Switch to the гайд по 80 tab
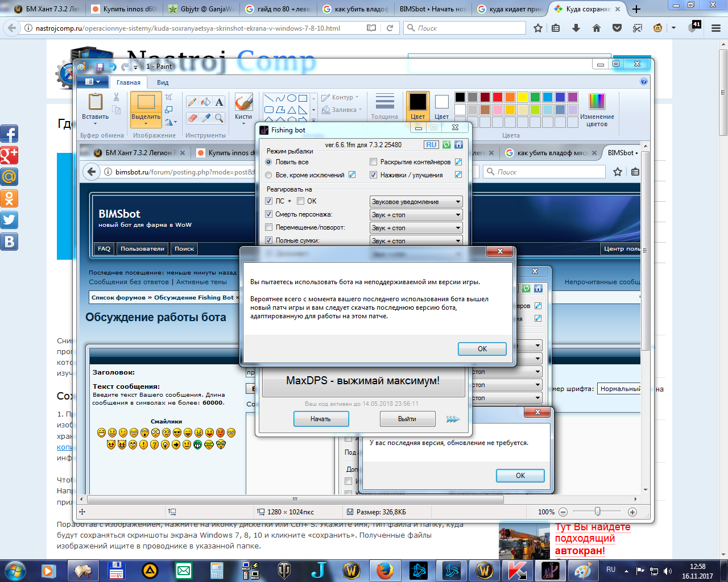Image resolution: width=728 pixels, height=582 pixels. click(x=278, y=9)
